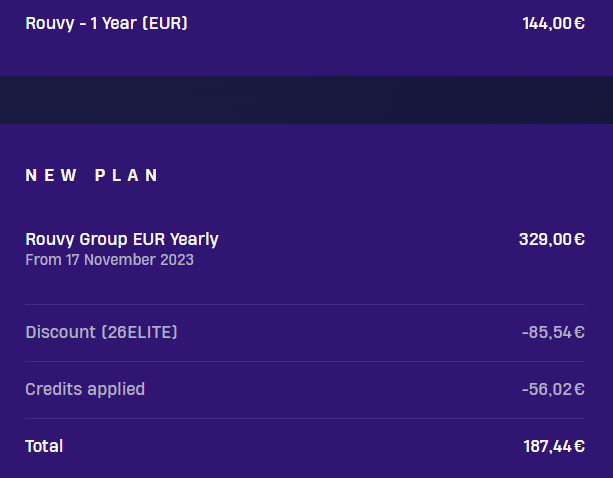The image size is (613, 478).
Task: Click the Discount (26ELITE) label
Action: click(x=101, y=332)
